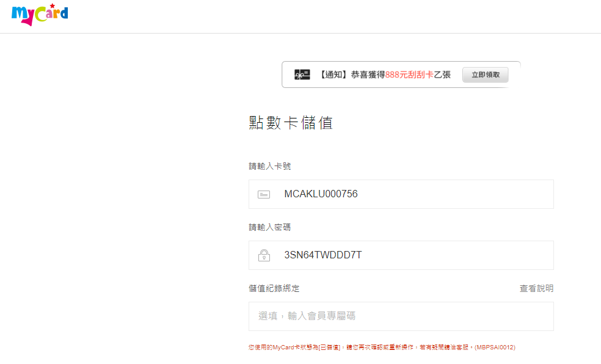The height and width of the screenshot is (364, 601).
Task: Click the 儲值紀錄綁定 label
Action: coord(274,288)
